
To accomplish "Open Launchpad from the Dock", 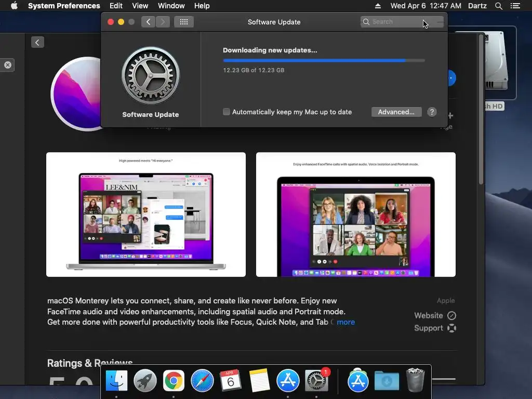I will tap(145, 381).
